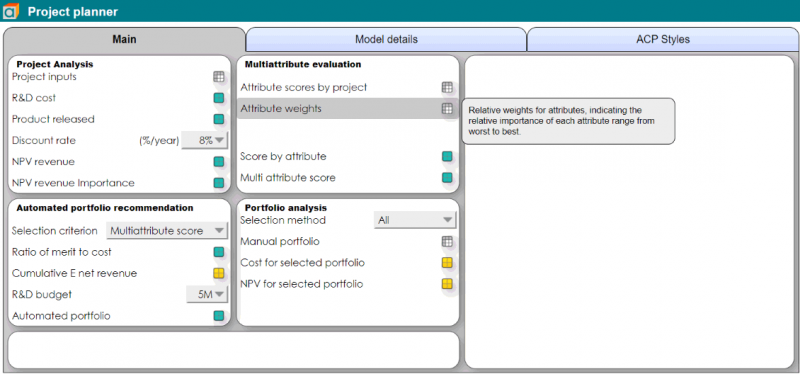Click the Project inputs label

44,77
